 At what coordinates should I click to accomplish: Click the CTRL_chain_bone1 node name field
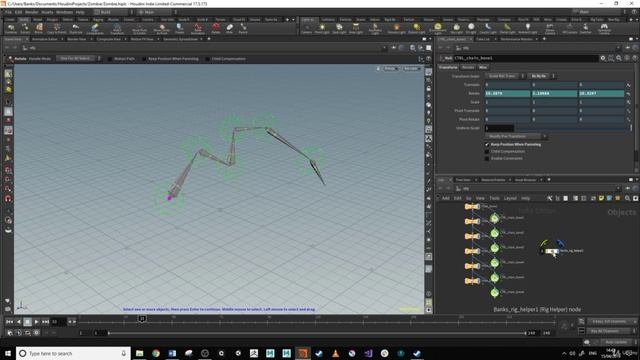[x=526, y=58]
